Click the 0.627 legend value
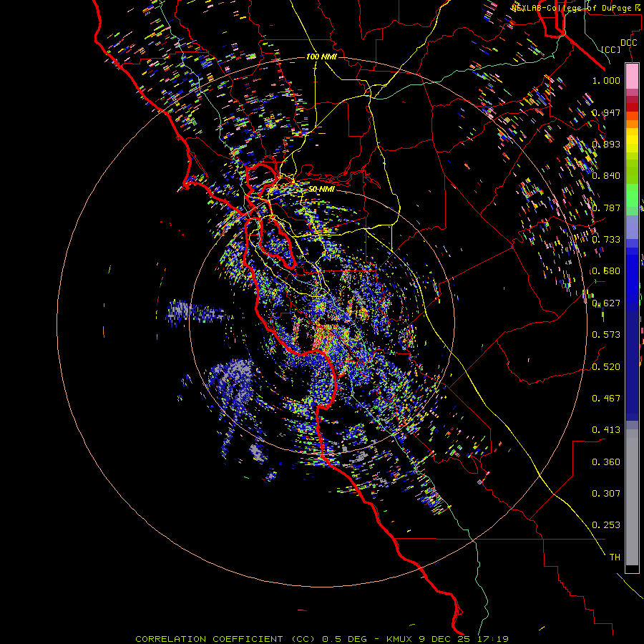Viewport: 644px width, 644px height. tap(606, 303)
